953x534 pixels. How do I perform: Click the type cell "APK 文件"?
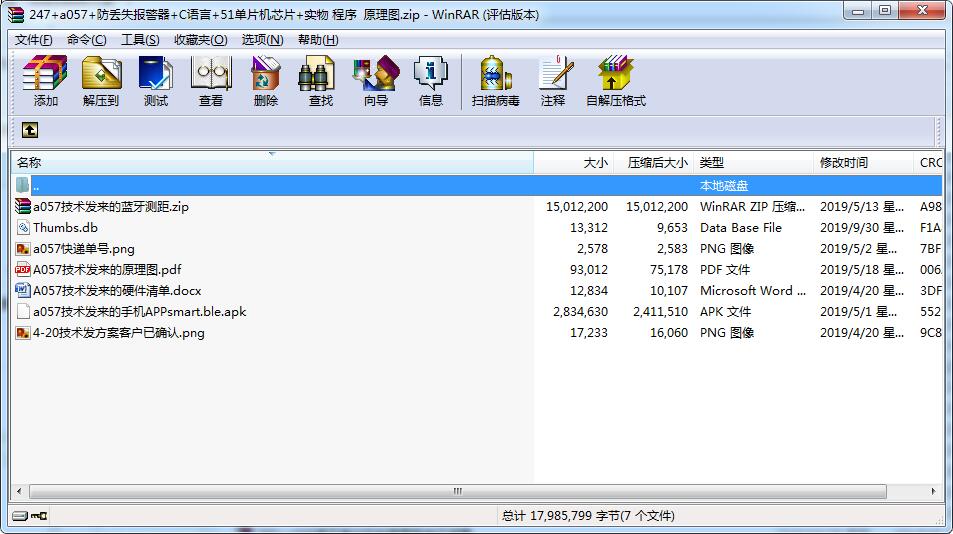pos(725,312)
